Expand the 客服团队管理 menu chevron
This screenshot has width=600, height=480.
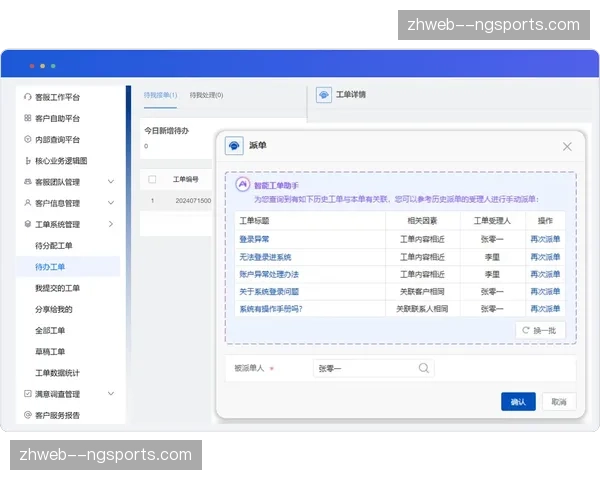pos(111,182)
